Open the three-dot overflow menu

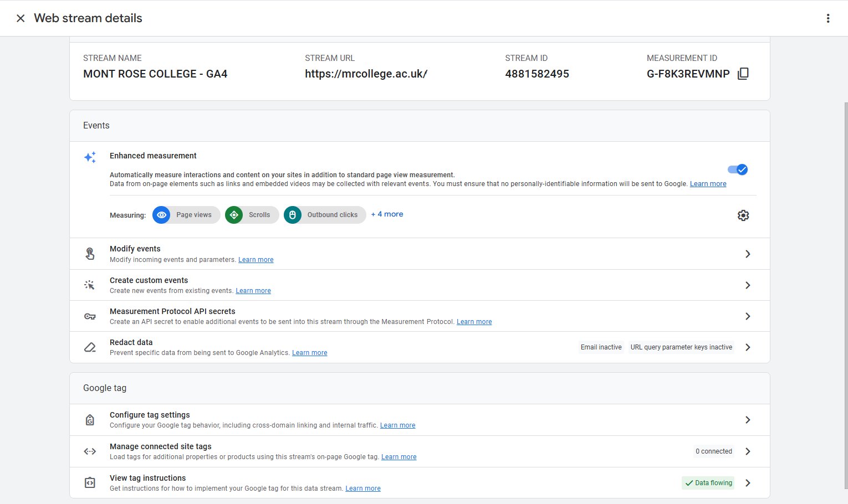tap(827, 18)
